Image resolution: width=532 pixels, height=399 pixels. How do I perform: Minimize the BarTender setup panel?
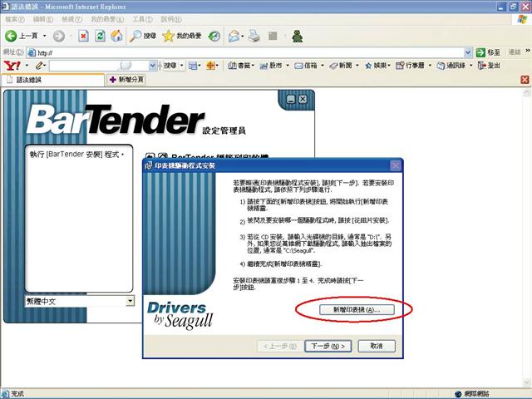coord(291,99)
